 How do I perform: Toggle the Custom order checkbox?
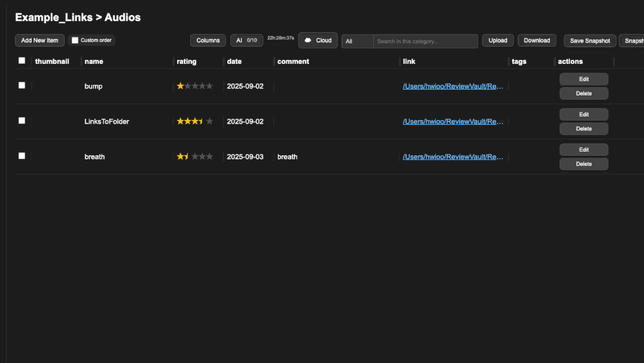click(x=75, y=41)
